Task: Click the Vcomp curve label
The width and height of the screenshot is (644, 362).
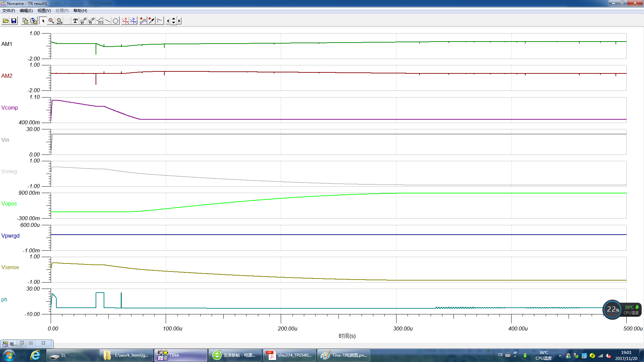Action: pyautogui.click(x=9, y=108)
